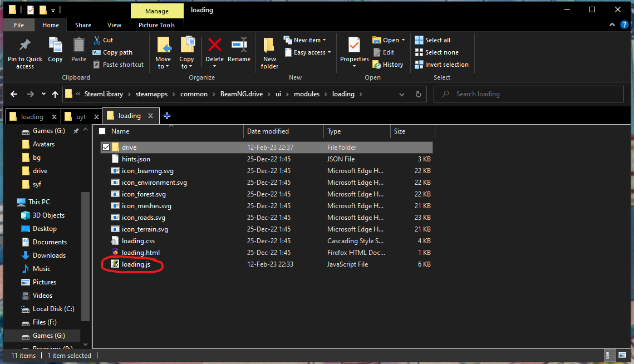
Task: Refresh the current folder view
Action: pyautogui.click(x=419, y=94)
